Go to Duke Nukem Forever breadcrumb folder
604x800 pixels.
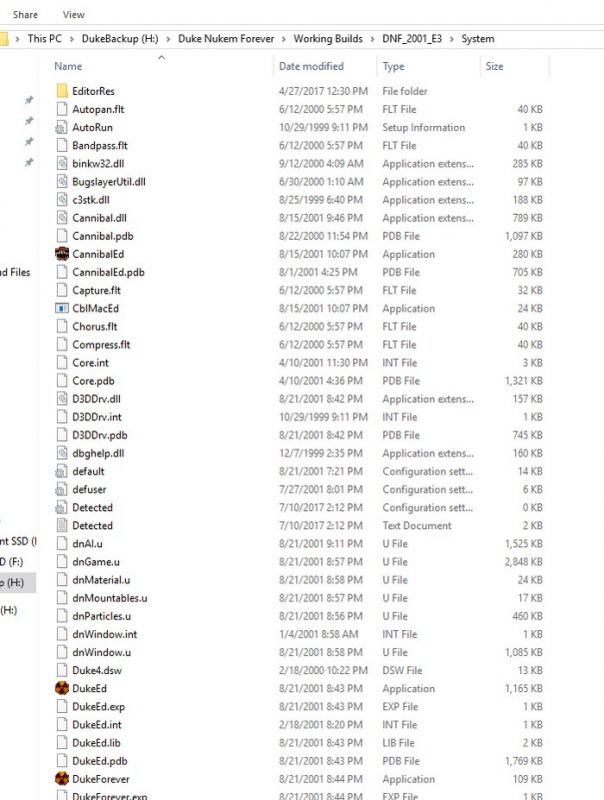click(x=226, y=39)
